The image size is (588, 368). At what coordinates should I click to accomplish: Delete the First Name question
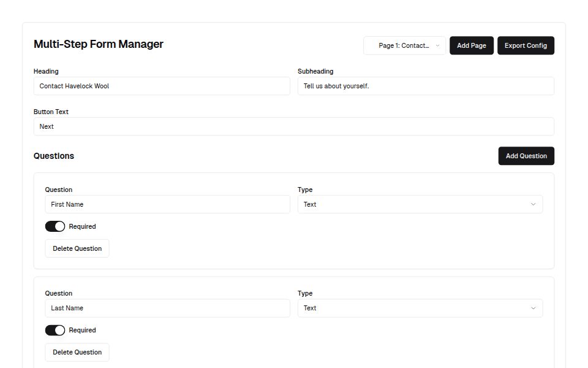77,248
